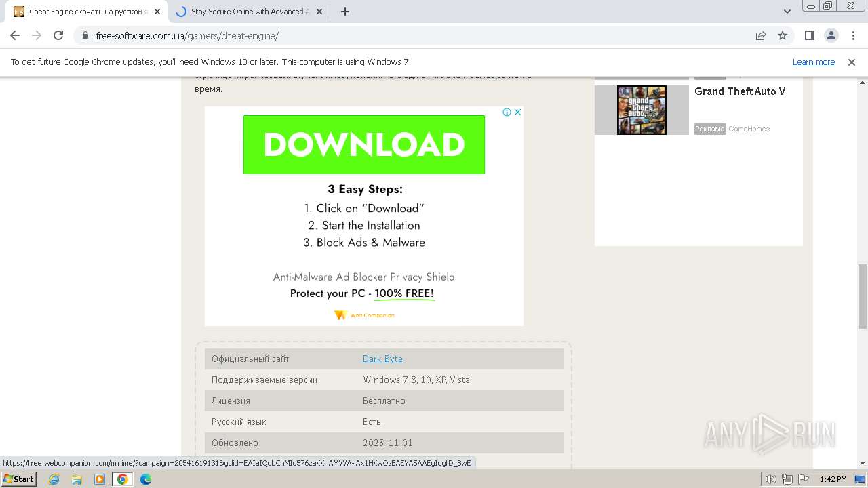868x488 pixels.
Task: Select the Бесплатно license value
Action: 384,401
